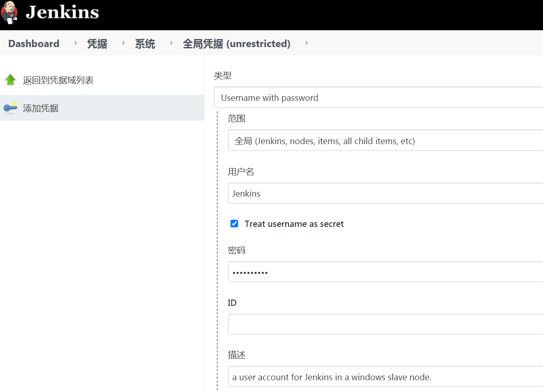Toggle Treat username as secret checkbox
Screen dimensions: 543x392
(x=234, y=224)
